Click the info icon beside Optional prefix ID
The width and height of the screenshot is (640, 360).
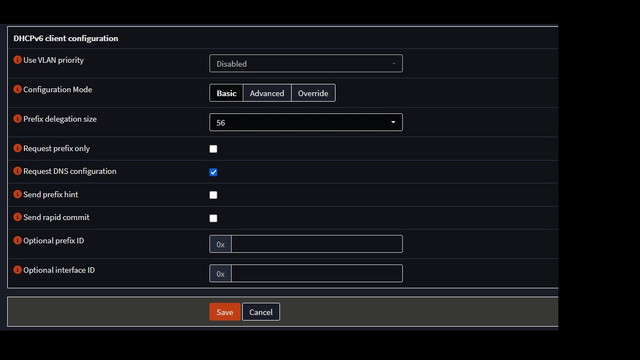point(17,240)
